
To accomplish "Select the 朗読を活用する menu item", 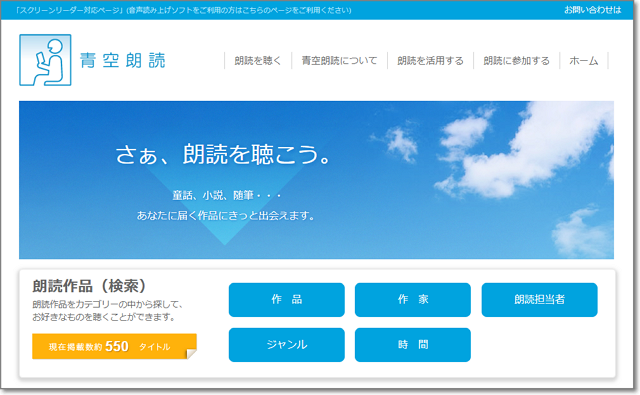I will pyautogui.click(x=430, y=61).
